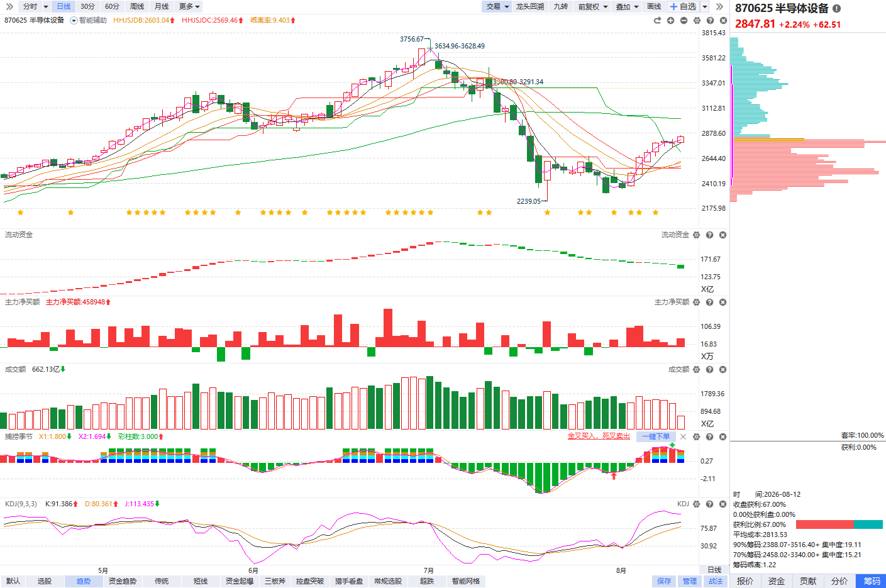Open settings gear for 流动资金 indicator
The width and height of the screenshot is (886, 588).
pos(696,235)
